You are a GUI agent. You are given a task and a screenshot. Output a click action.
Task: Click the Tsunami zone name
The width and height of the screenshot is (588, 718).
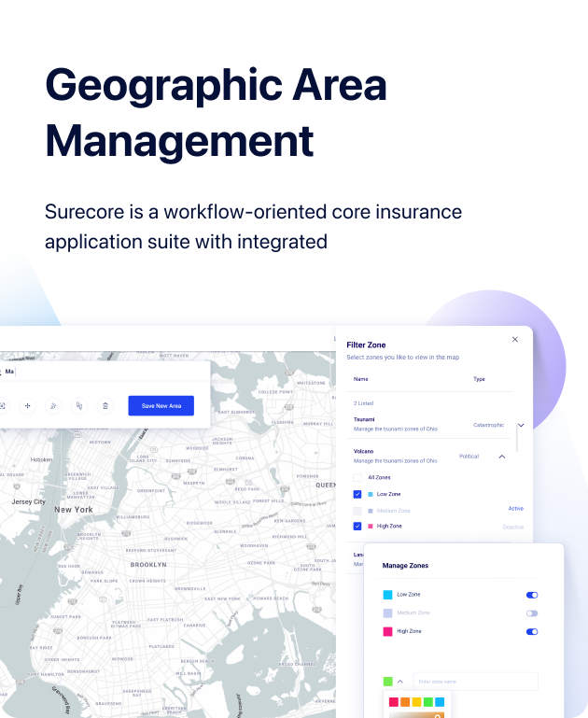tap(364, 419)
